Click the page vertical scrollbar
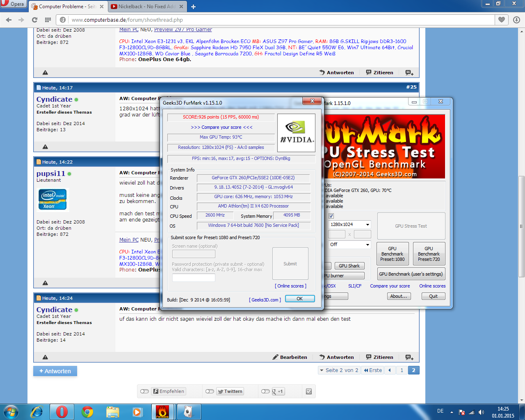This screenshot has width=525, height=420. tap(522, 226)
